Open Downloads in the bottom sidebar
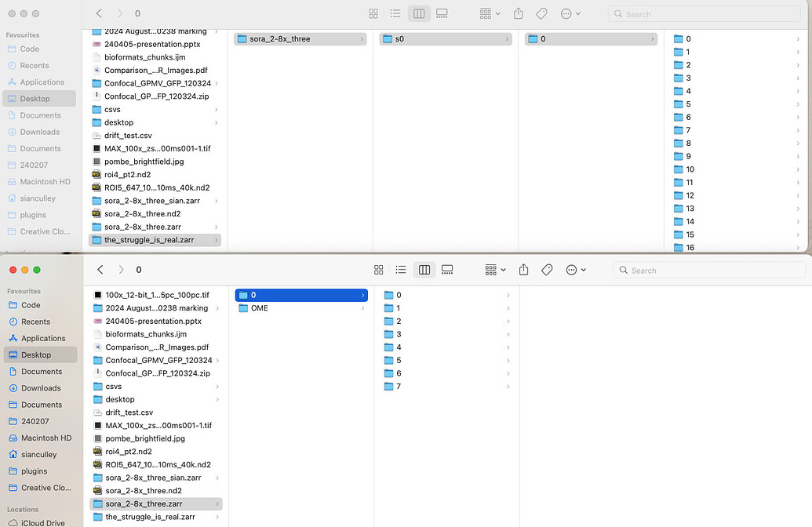This screenshot has height=527, width=812. coord(41,388)
